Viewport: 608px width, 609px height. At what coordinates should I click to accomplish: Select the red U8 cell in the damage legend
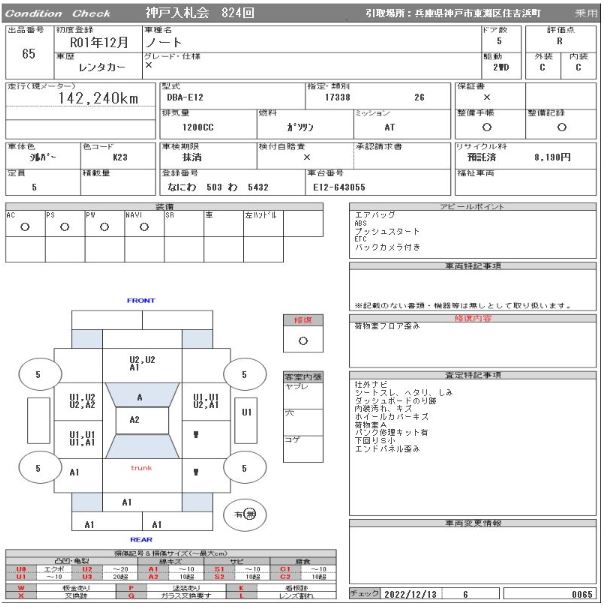20,569
